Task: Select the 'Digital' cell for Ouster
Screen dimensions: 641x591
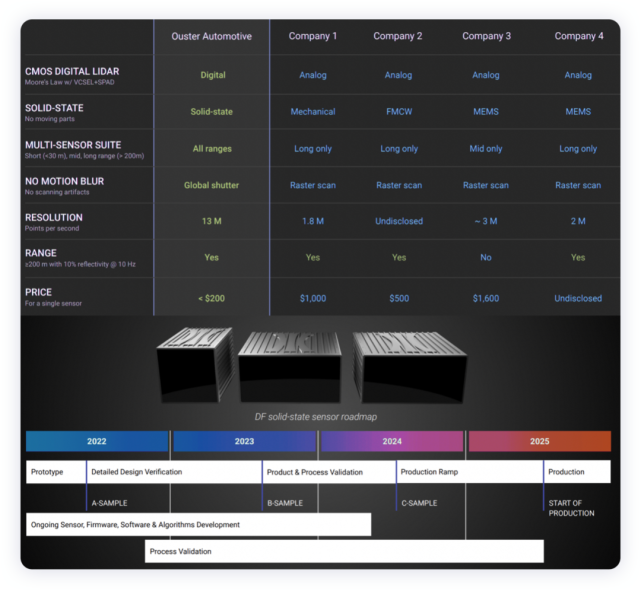Action: point(213,75)
